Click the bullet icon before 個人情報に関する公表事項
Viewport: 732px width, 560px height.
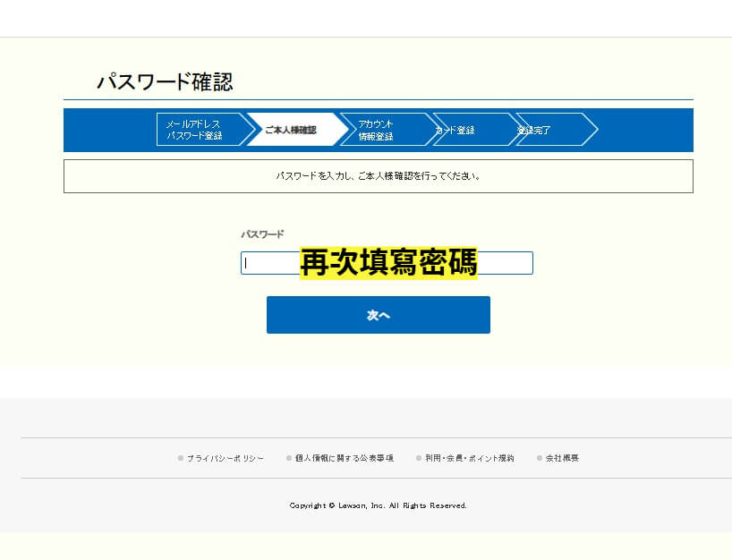pyautogui.click(x=286, y=457)
